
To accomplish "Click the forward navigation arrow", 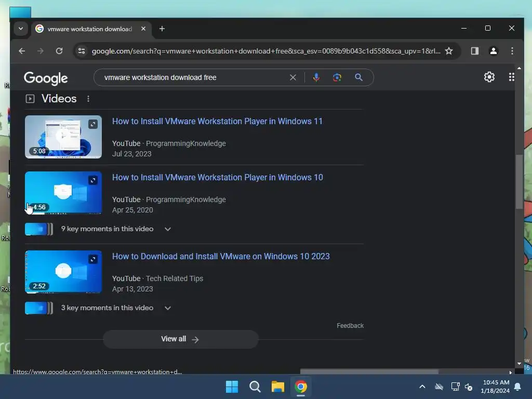I will tap(41, 51).
